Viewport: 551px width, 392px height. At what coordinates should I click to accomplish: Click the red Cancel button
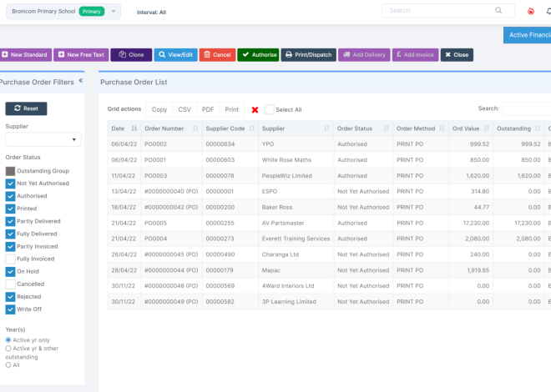point(218,55)
